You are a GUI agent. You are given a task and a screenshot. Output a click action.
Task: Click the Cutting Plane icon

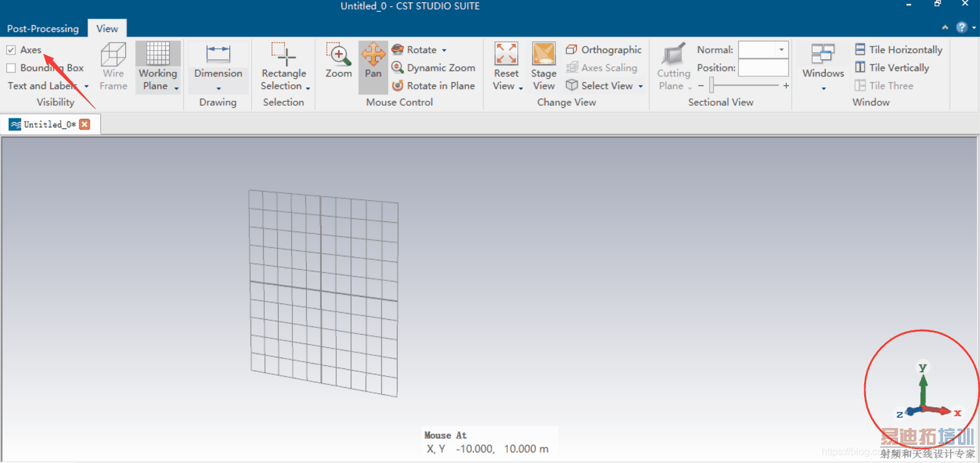(674, 54)
